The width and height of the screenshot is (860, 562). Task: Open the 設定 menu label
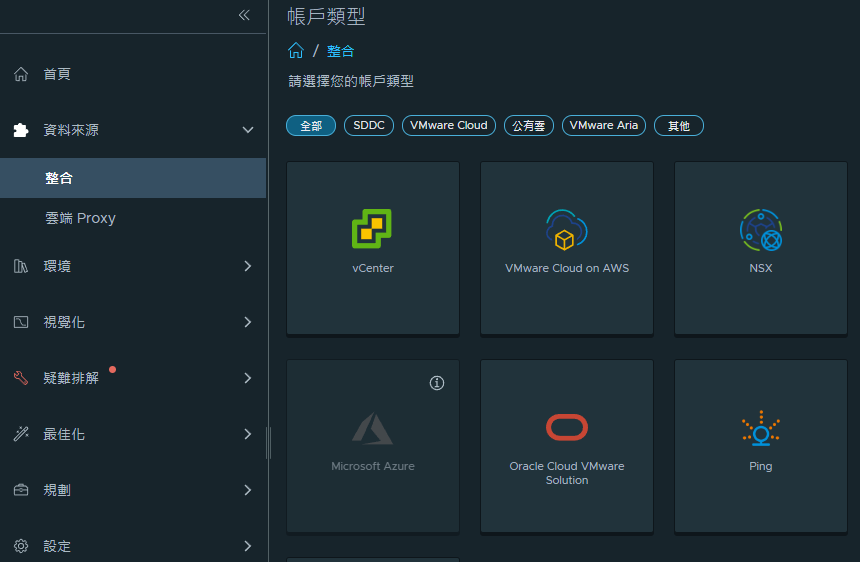(57, 546)
